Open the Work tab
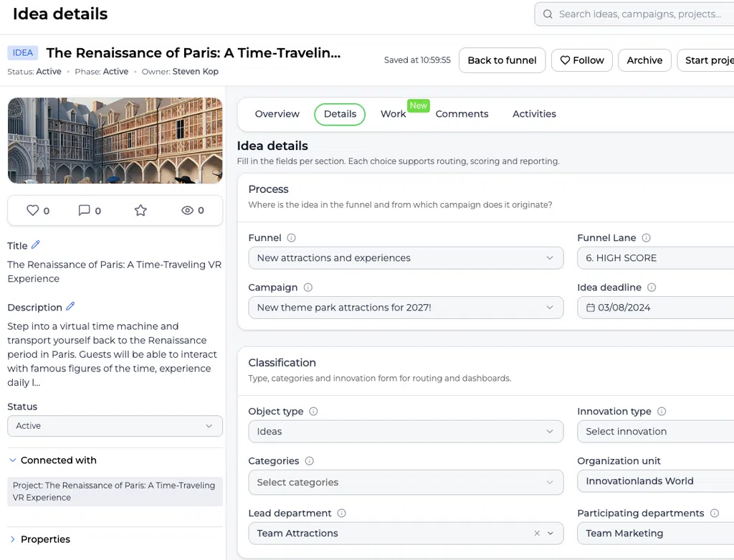734x560 pixels. coord(394,114)
